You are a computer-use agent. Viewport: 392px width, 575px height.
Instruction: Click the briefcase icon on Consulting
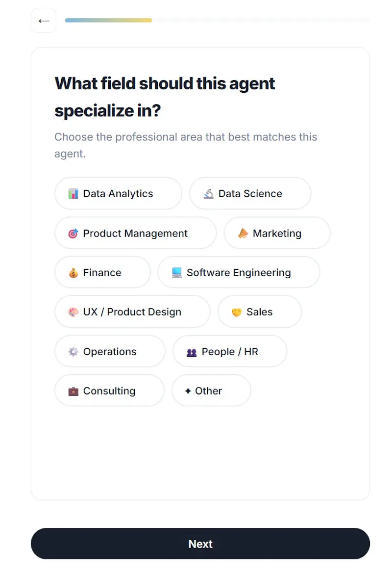coord(73,392)
